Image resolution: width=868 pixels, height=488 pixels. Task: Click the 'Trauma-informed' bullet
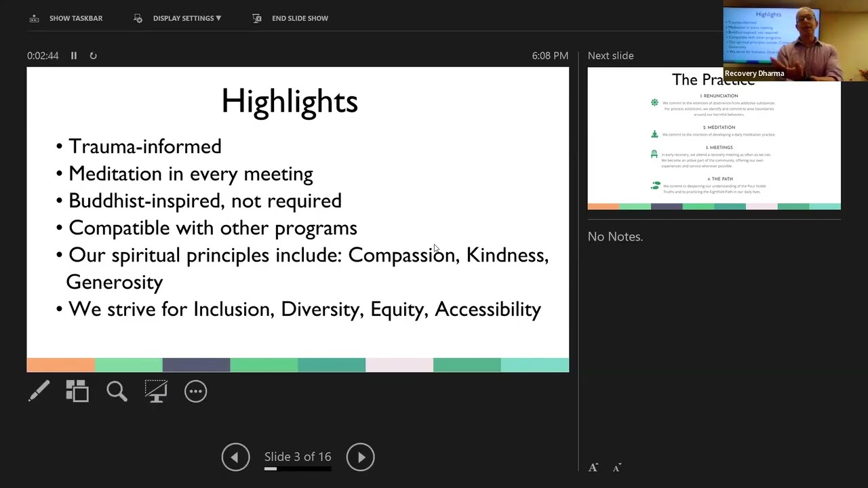coord(144,146)
